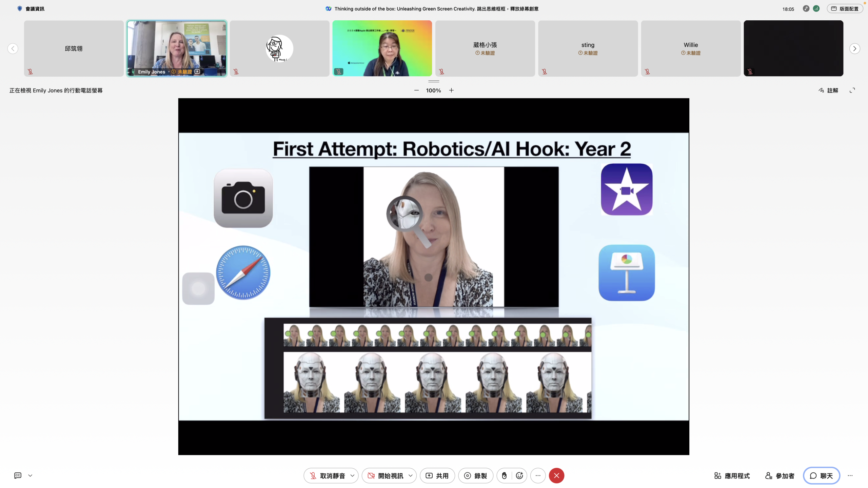
Task: Select Emily Jones video thumbnail
Action: coord(177,48)
